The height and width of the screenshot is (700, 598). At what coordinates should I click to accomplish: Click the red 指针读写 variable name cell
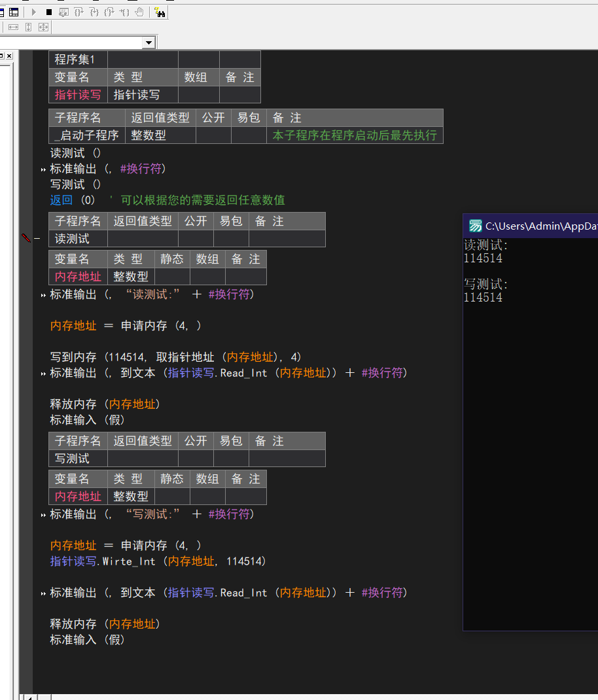coord(78,95)
